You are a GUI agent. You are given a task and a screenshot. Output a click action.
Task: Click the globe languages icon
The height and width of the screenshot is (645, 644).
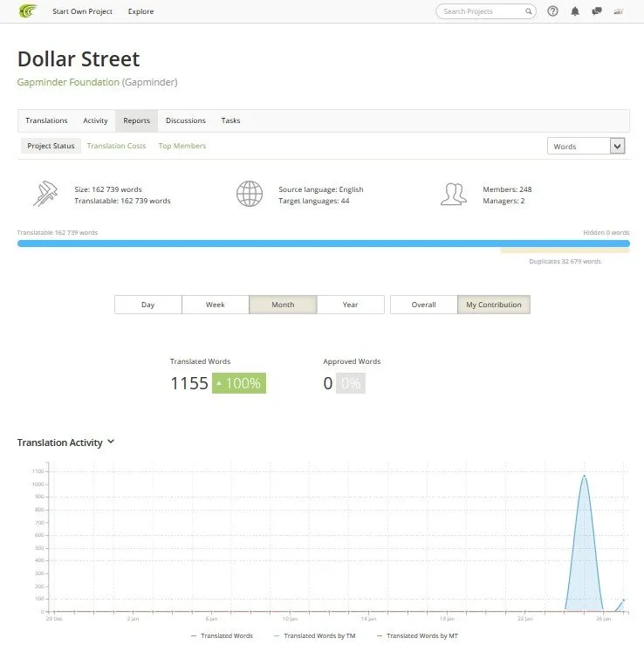[250, 194]
